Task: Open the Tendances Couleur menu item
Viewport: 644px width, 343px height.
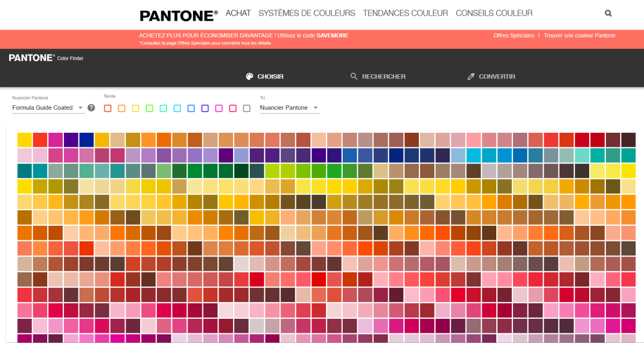Action: (x=405, y=13)
